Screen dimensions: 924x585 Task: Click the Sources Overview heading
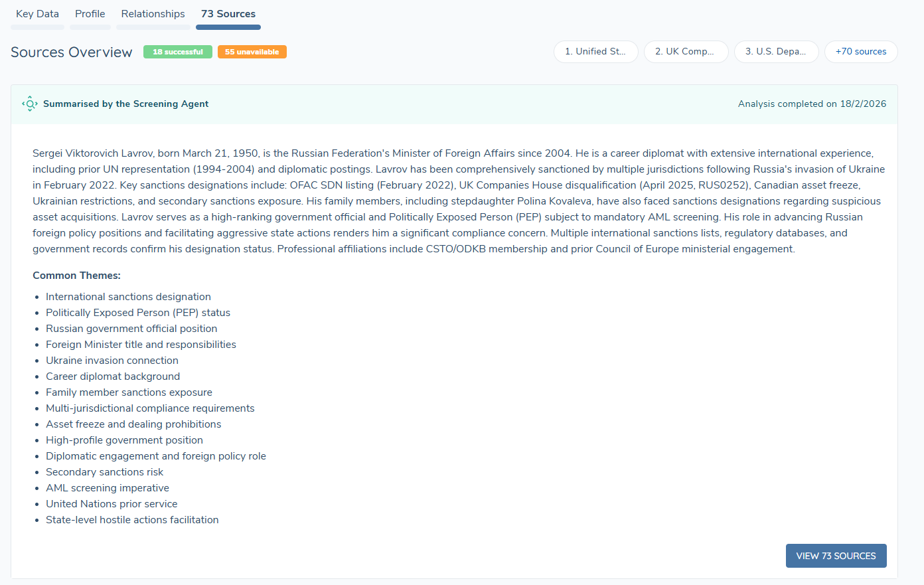[72, 52]
